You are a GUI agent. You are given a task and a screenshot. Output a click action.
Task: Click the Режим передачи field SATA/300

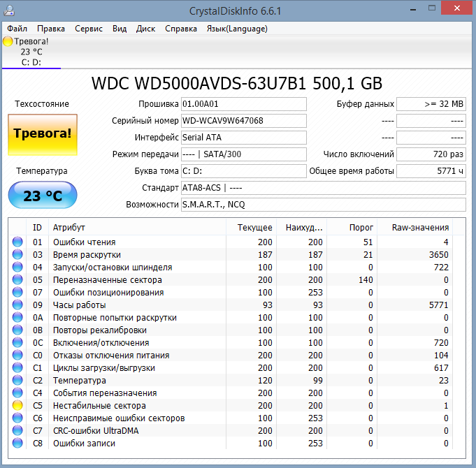click(x=244, y=154)
